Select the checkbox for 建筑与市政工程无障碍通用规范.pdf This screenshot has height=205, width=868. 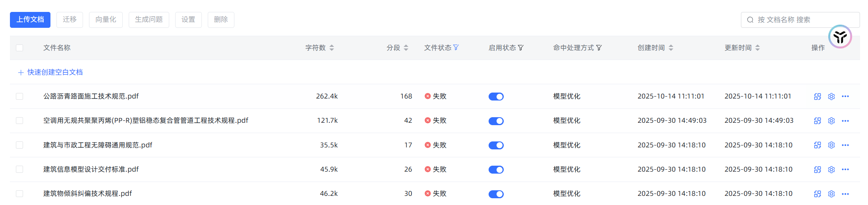click(x=19, y=145)
